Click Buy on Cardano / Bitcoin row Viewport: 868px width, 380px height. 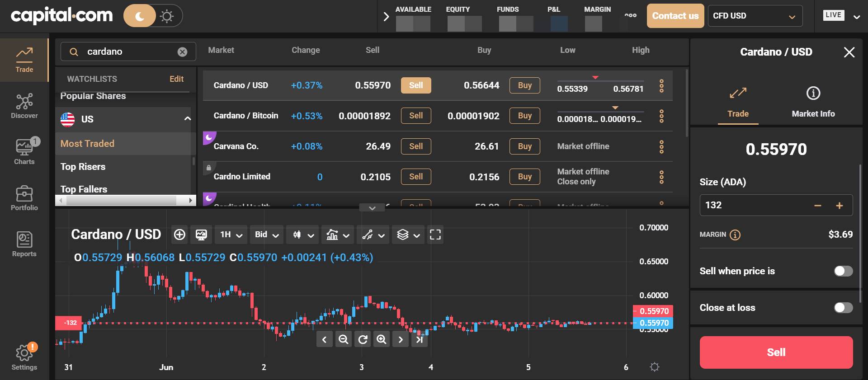coord(525,116)
